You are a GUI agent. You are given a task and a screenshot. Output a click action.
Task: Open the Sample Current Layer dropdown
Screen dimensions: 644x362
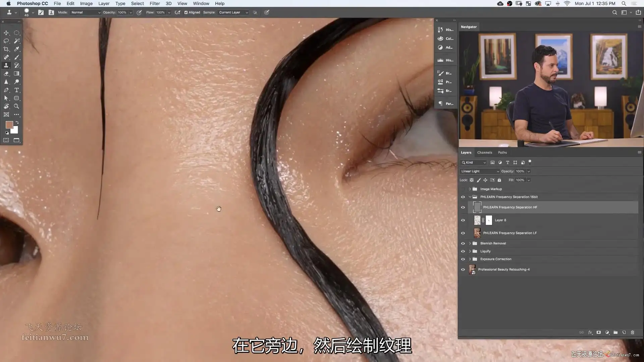[x=233, y=12]
